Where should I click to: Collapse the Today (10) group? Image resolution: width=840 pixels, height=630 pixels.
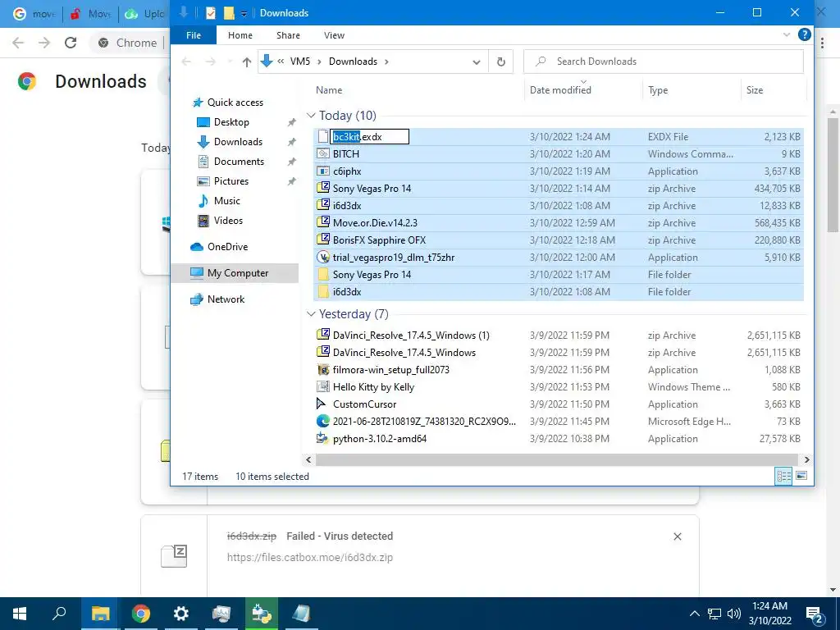[311, 116]
